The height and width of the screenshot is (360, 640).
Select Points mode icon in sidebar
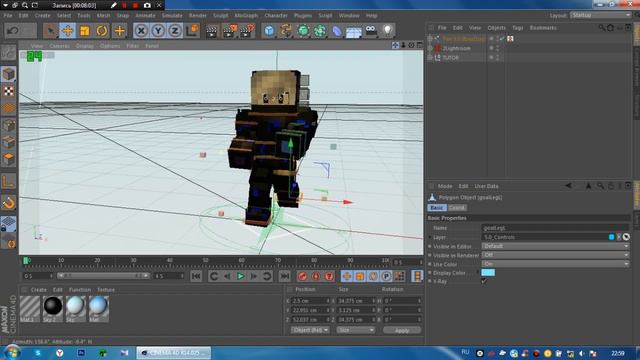9,125
